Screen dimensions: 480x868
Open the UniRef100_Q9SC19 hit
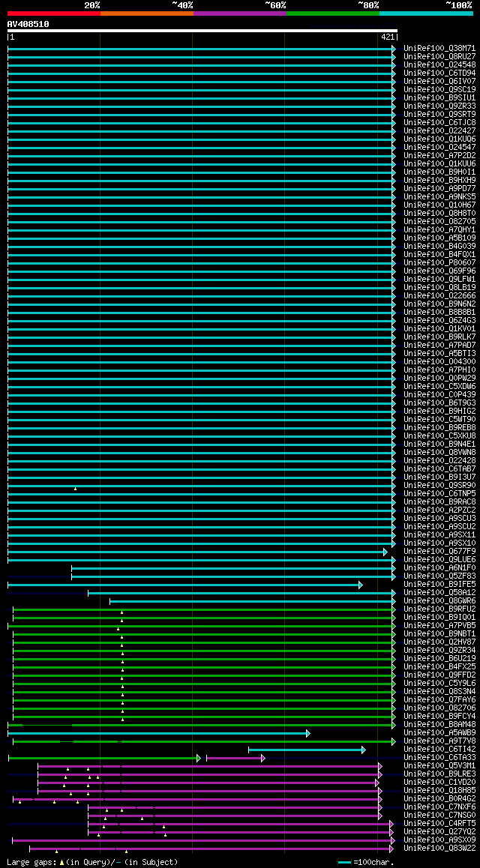point(439,90)
